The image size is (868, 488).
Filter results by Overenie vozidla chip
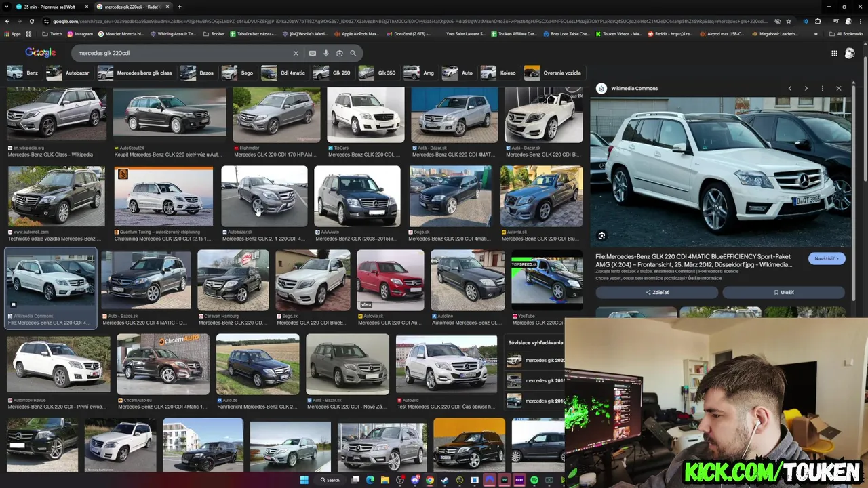point(553,73)
